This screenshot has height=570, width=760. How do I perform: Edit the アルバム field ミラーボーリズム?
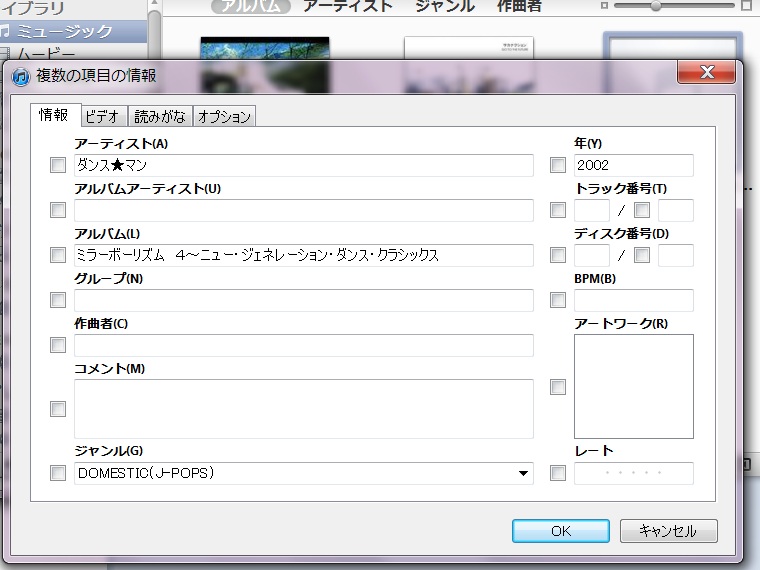304,255
